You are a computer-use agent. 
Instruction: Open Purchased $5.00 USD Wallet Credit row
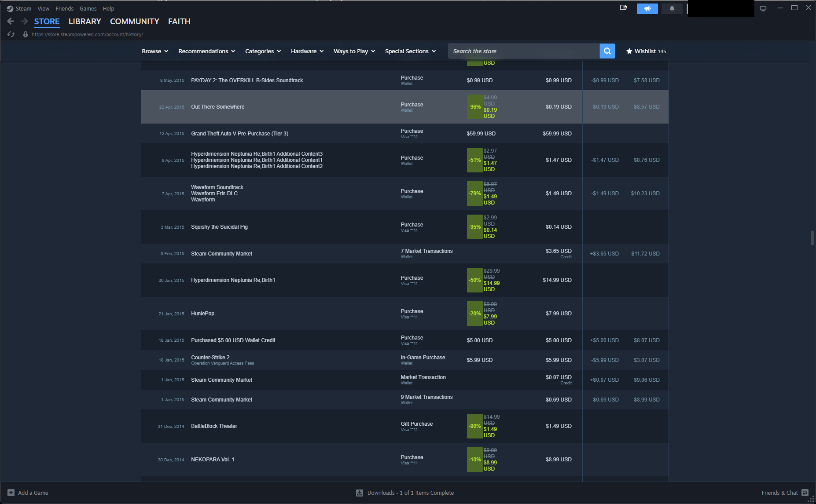tap(405, 340)
